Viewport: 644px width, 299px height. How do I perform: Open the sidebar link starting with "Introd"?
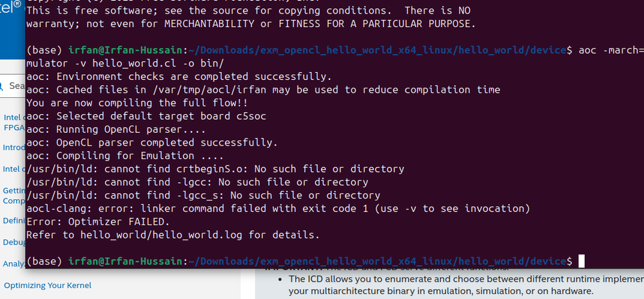(14, 147)
